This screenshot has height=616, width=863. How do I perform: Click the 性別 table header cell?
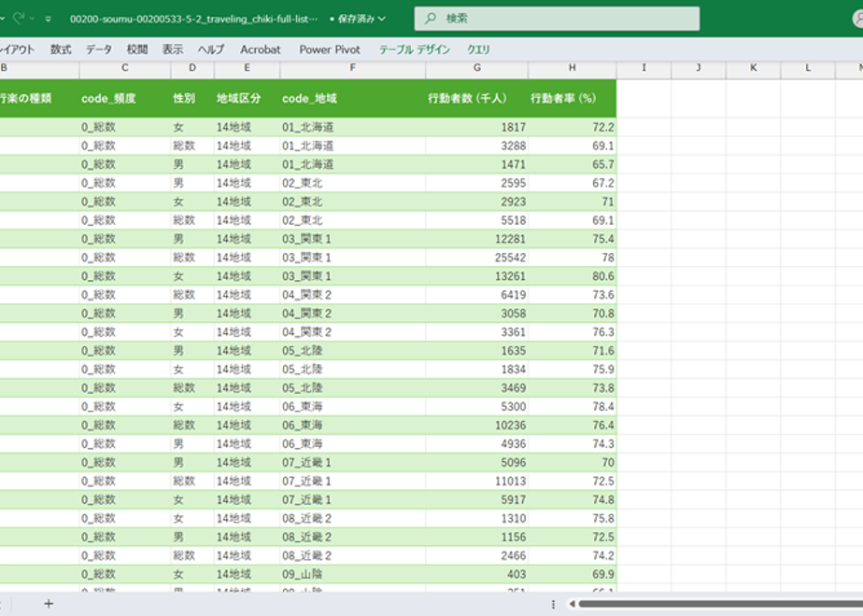coord(192,98)
